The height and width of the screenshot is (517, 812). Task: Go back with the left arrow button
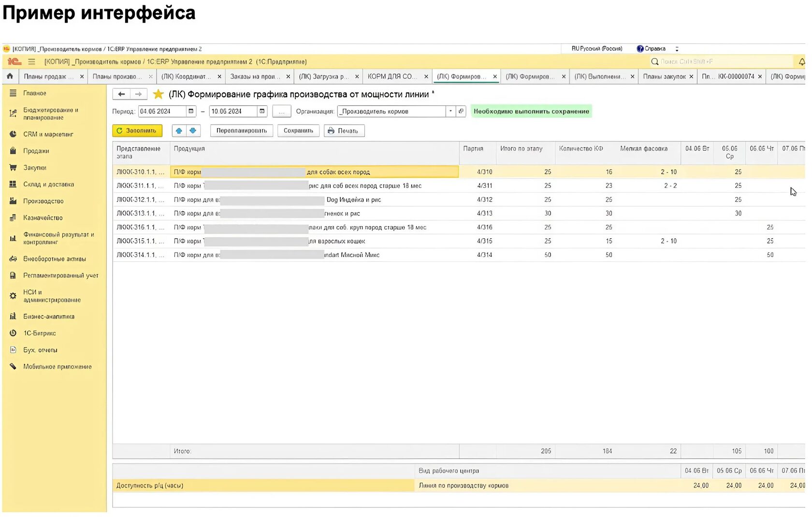tap(121, 94)
